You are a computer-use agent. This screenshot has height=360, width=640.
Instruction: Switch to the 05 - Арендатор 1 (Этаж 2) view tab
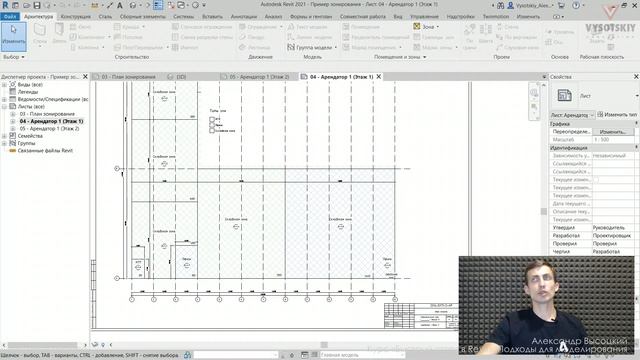(x=255, y=77)
